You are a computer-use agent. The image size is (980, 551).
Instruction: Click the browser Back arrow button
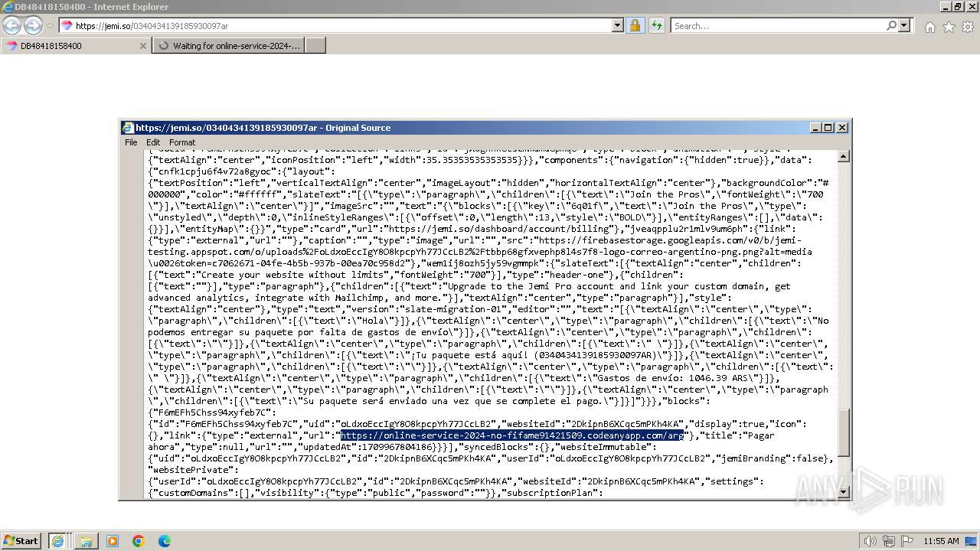[11, 25]
